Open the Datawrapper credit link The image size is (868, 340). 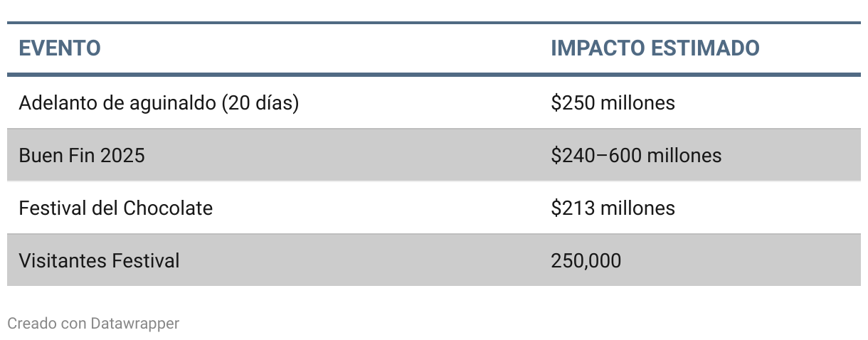134,324
